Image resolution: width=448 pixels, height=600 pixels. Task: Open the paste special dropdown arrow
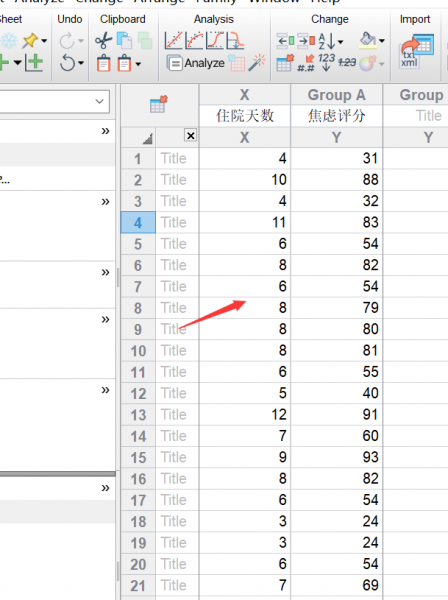(x=138, y=64)
